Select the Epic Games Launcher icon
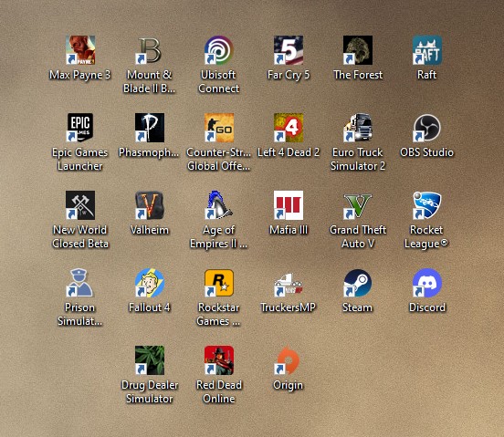Screen dimensions: 504x437 [x=80, y=128]
